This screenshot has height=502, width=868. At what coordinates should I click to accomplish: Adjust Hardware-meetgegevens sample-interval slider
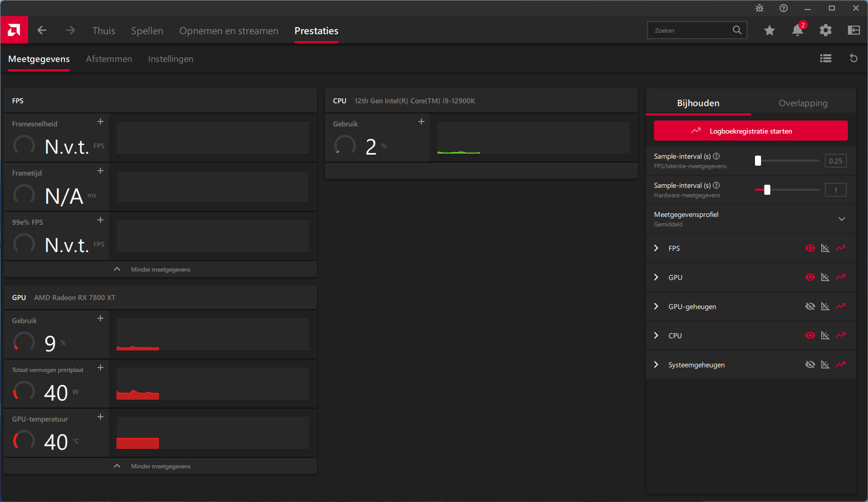(x=787, y=190)
